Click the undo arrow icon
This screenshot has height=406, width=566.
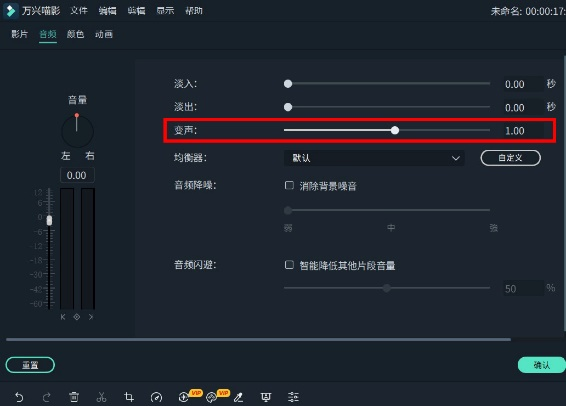19,397
